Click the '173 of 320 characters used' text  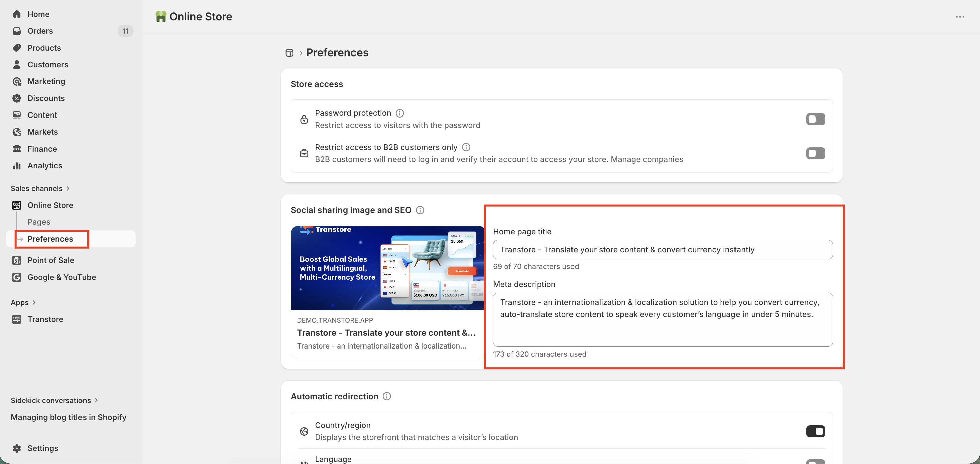coord(539,354)
